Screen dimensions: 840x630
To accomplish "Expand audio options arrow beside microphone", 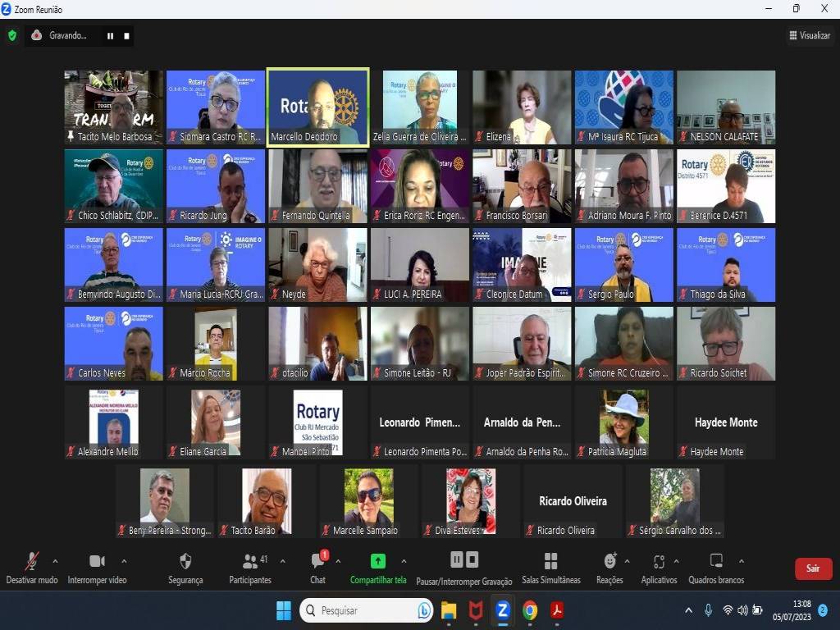I will [55, 561].
